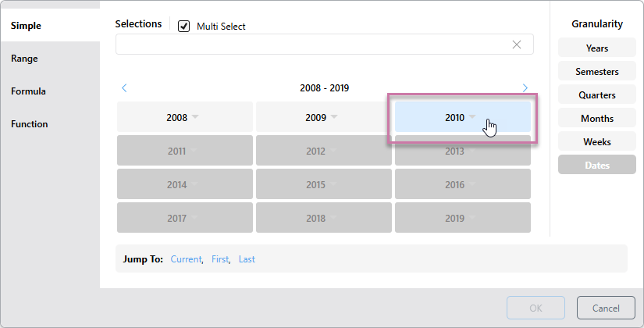
Task: Expand the 2008 year dropdown arrow
Action: (x=195, y=117)
